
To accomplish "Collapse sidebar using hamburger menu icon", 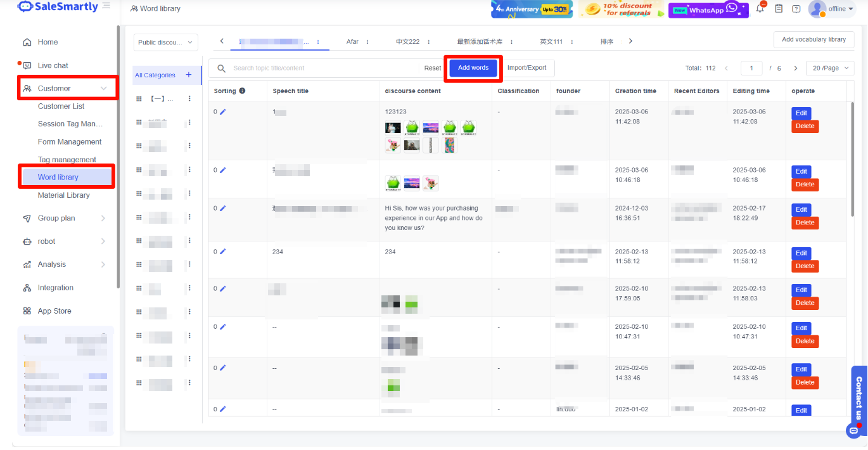I will tap(106, 6).
